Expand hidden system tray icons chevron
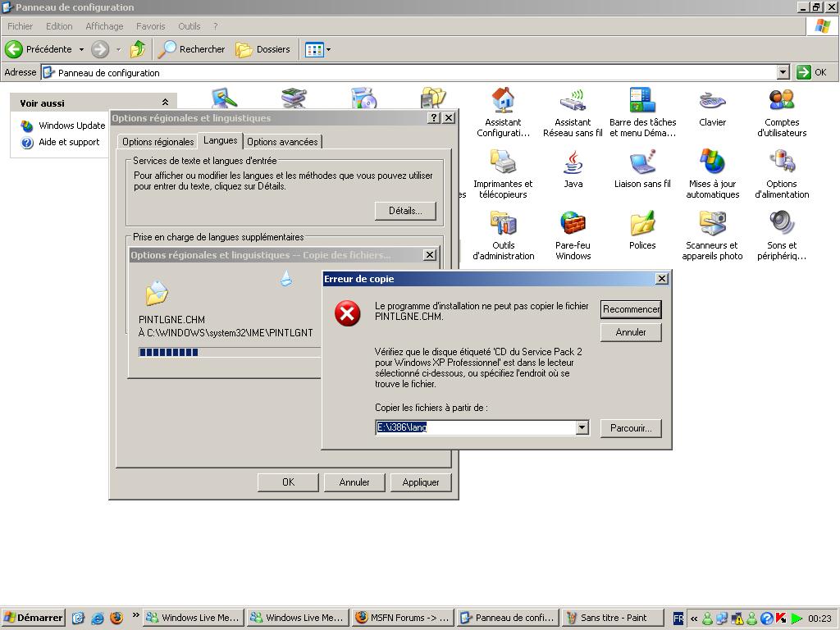The width and height of the screenshot is (840, 630). [x=694, y=619]
